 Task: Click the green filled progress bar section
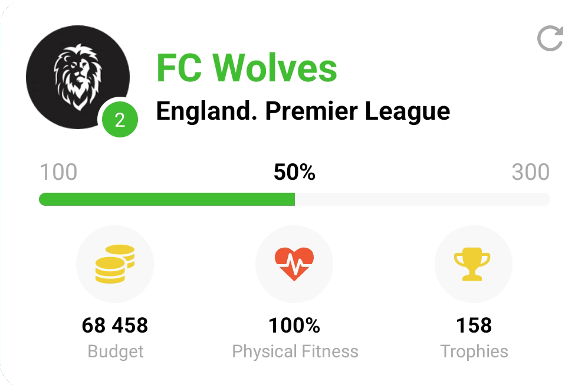pos(166,199)
